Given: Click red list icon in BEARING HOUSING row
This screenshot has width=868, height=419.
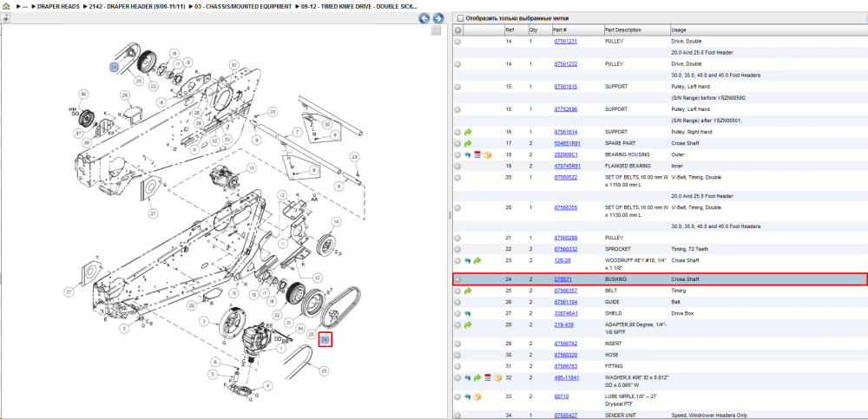Looking at the screenshot, I should [477, 155].
